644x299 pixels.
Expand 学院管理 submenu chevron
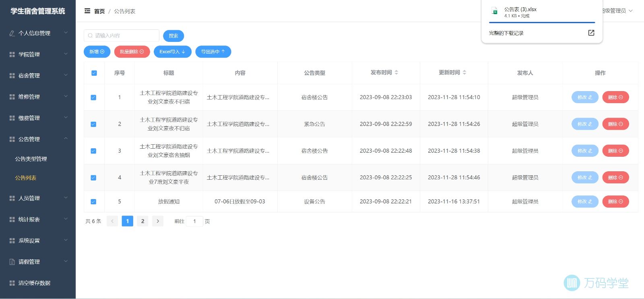pos(66,54)
